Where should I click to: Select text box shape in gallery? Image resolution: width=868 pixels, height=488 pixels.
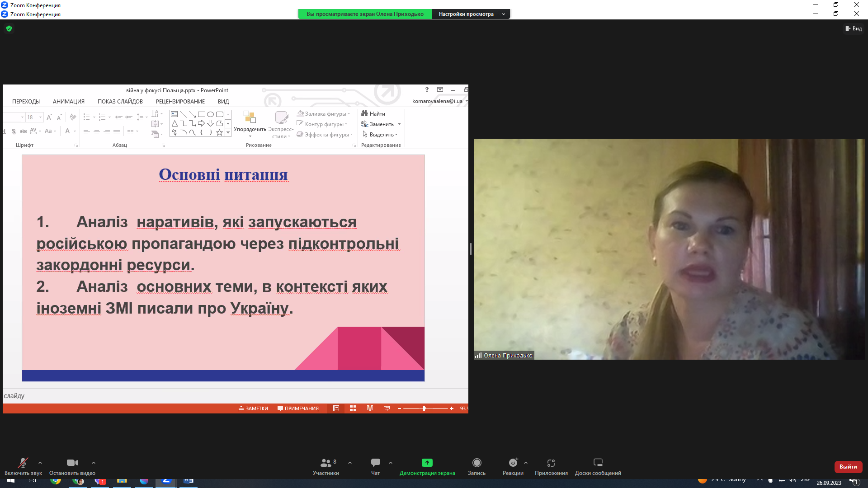pyautogui.click(x=175, y=114)
